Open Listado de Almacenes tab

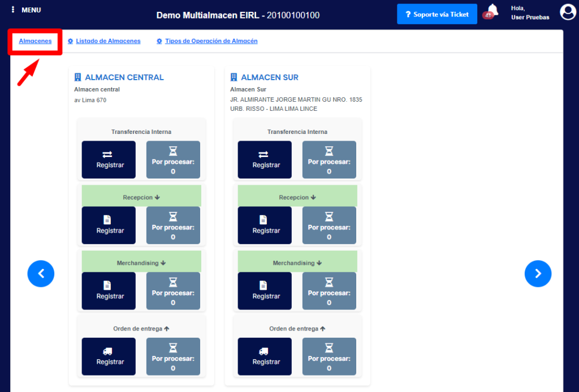(x=108, y=41)
